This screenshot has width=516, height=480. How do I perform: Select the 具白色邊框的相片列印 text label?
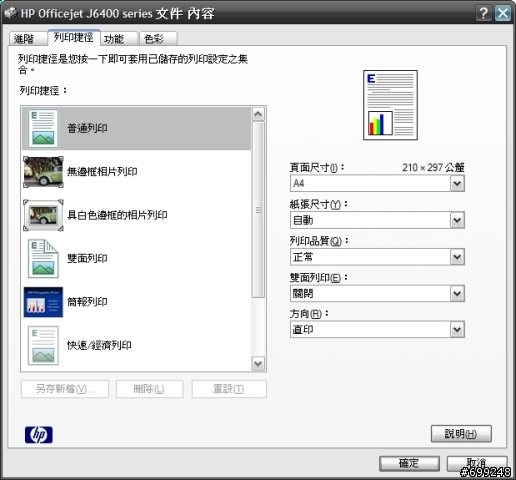point(117,215)
